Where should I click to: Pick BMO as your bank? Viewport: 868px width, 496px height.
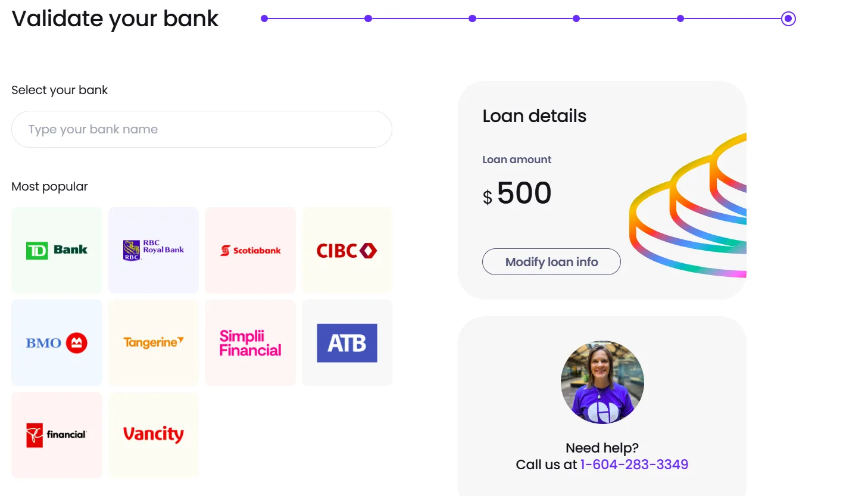tap(57, 342)
